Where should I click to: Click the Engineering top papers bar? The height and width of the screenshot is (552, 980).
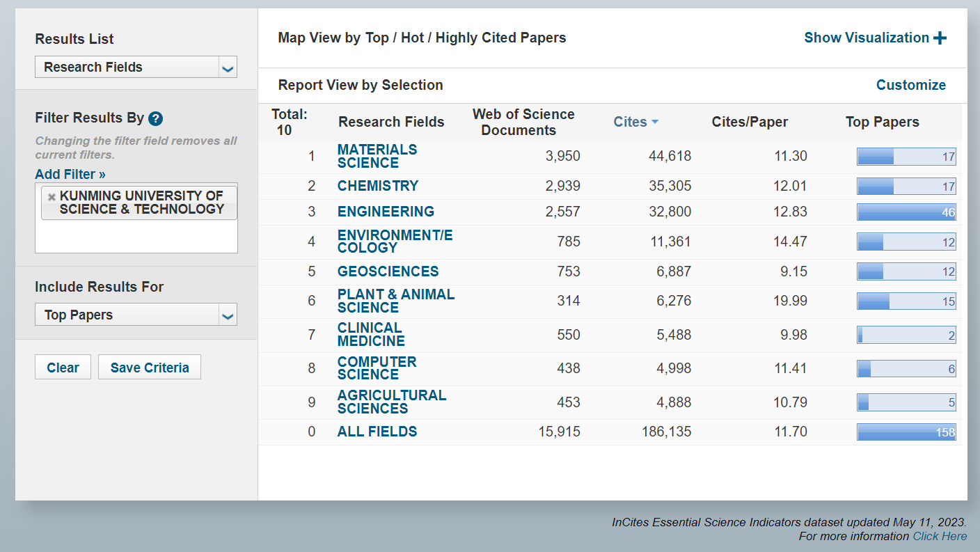(906, 212)
